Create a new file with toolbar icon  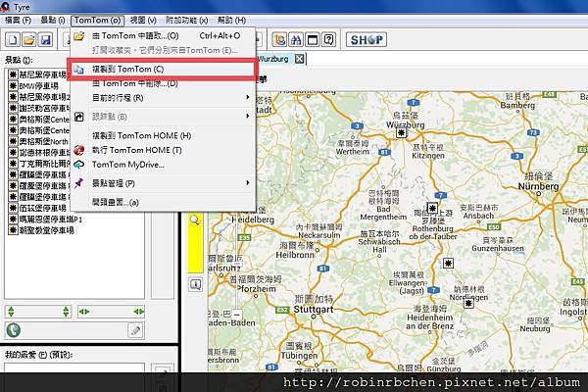tap(13, 39)
